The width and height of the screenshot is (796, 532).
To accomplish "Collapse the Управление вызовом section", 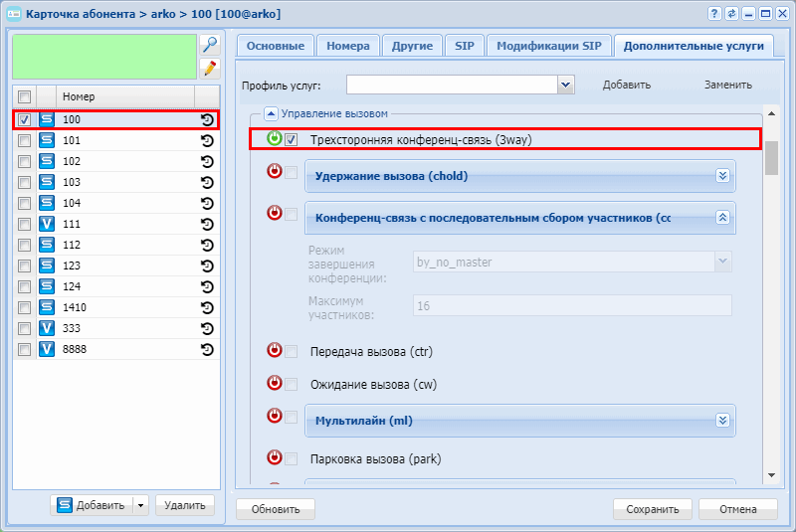I will point(271,113).
